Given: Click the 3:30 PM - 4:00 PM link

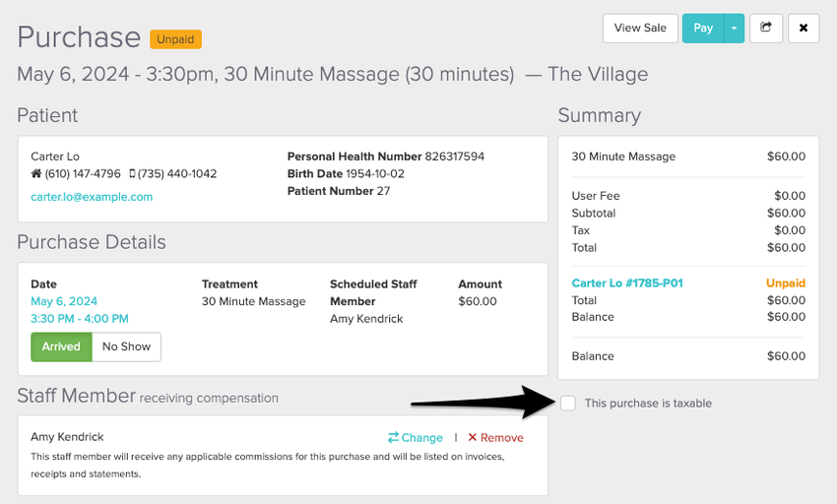Looking at the screenshot, I should pos(80,319).
